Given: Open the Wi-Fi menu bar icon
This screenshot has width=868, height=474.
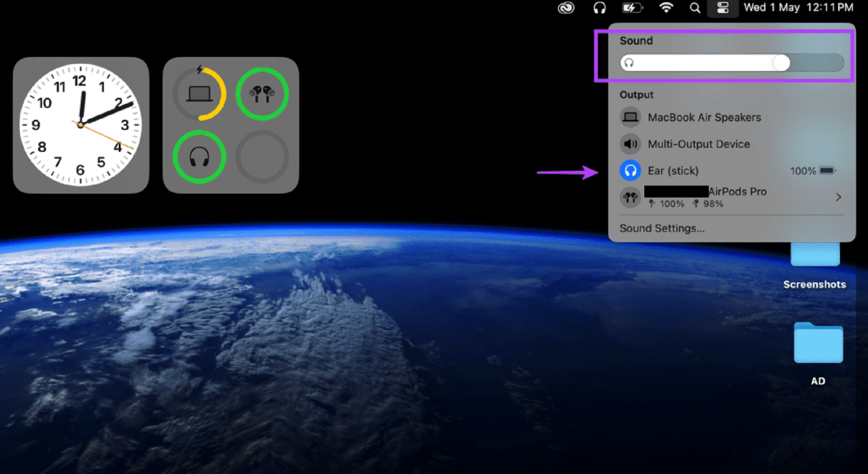Looking at the screenshot, I should 666,8.
